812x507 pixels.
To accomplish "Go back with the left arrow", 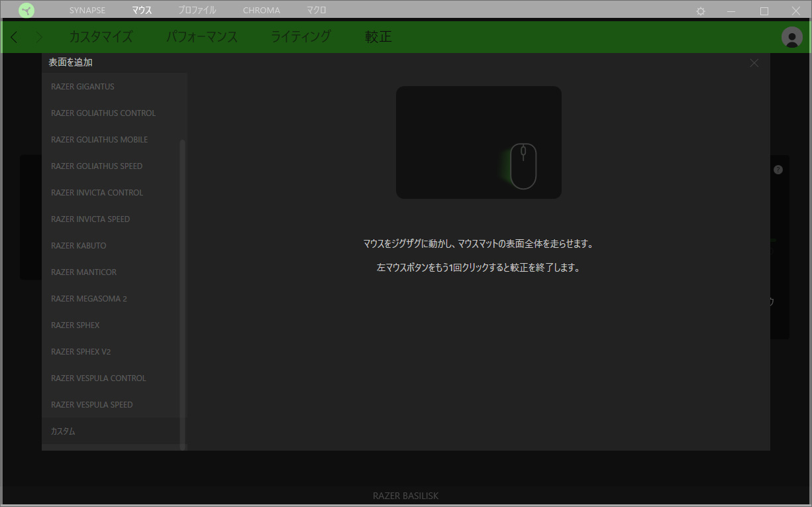I will click(x=15, y=37).
